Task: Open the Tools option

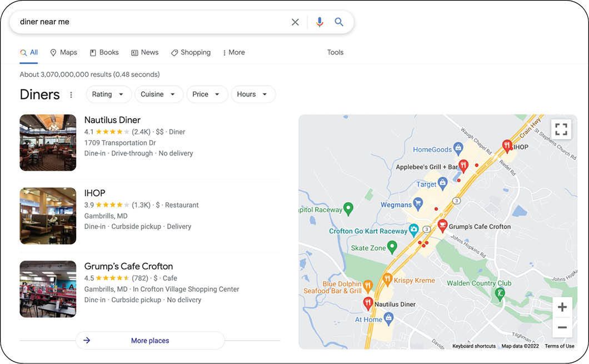Action: [335, 53]
